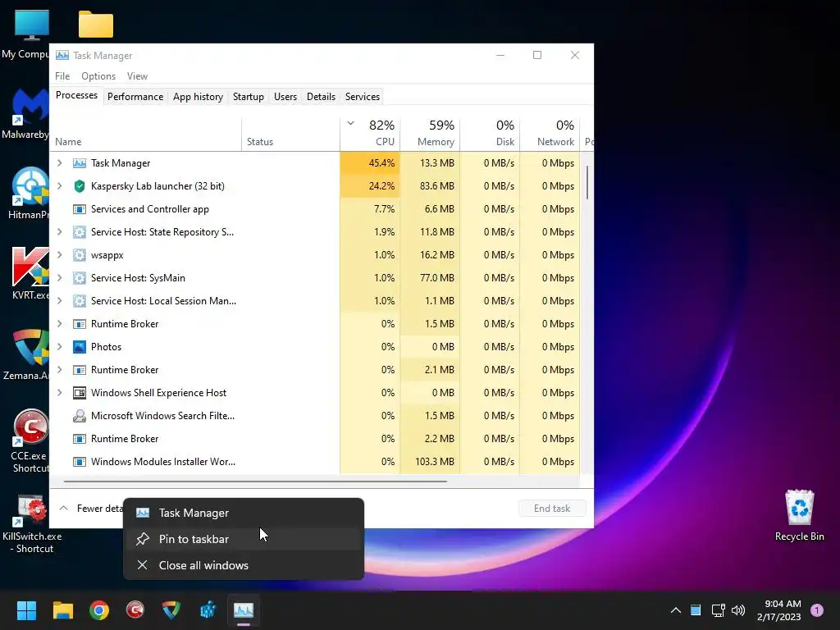Image resolution: width=840 pixels, height=630 pixels.
Task: Sort processes by the CPU column
Action: coord(370,133)
